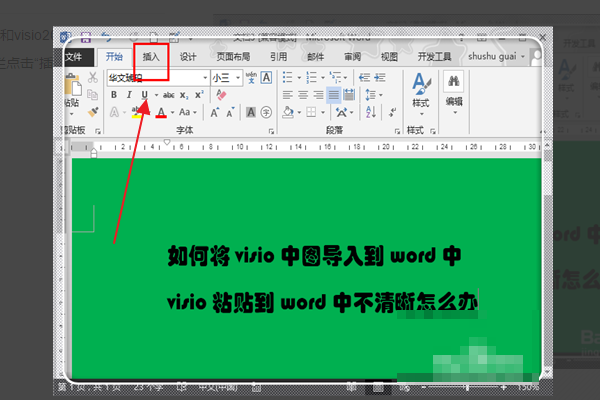Click the Paste clipboard icon
600x400 pixels.
73,86
